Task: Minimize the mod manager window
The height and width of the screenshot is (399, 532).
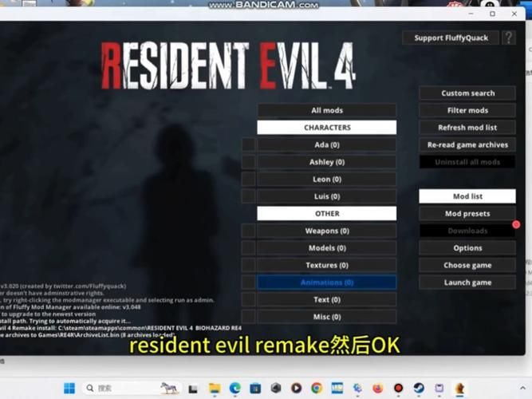Action: pyautogui.click(x=471, y=14)
